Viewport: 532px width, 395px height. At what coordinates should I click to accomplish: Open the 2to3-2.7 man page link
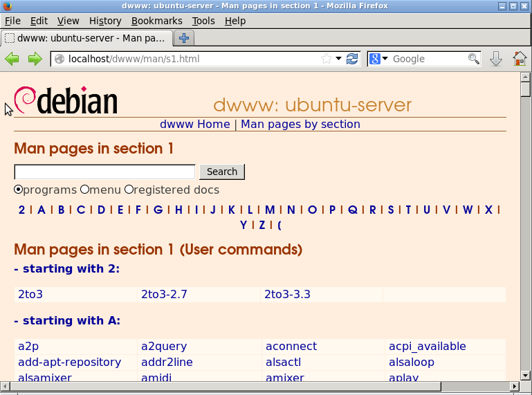pos(164,294)
